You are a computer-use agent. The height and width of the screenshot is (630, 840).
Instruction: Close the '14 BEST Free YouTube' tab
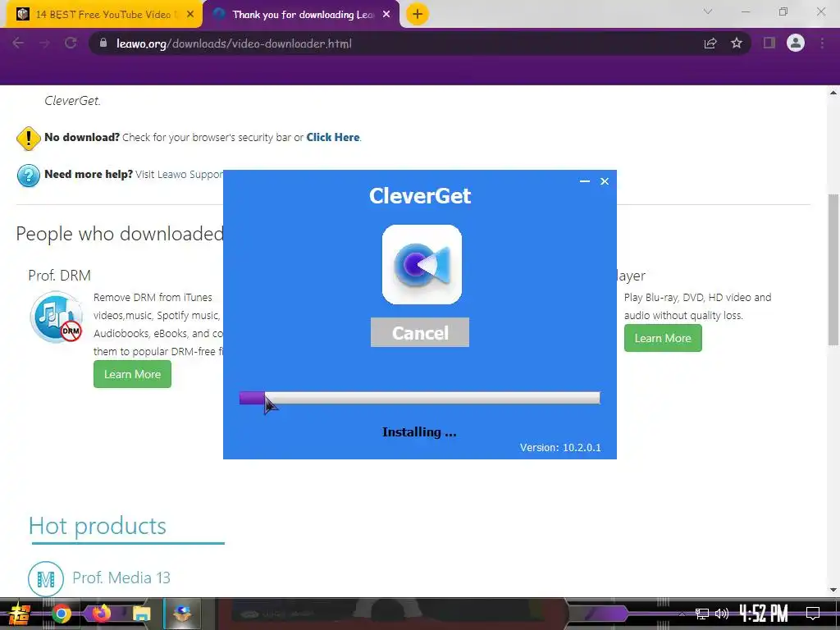[190, 15]
